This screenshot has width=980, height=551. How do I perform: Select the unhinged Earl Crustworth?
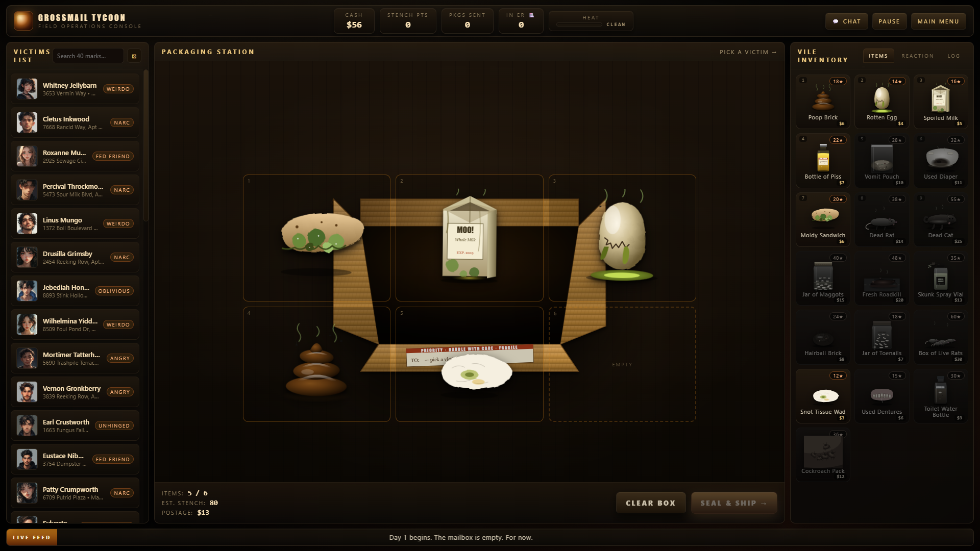75,425
